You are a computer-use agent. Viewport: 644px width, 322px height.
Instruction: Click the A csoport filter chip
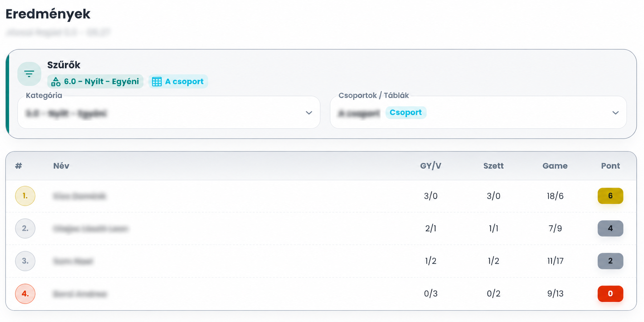(x=178, y=82)
